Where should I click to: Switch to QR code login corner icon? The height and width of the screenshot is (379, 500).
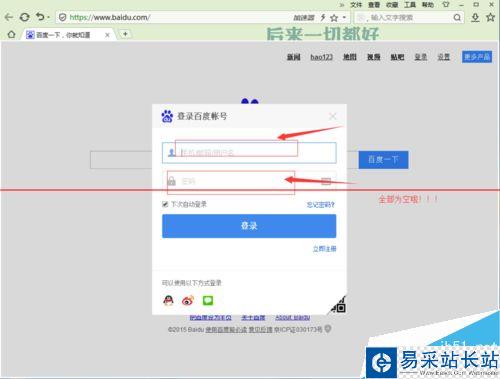coord(339,305)
